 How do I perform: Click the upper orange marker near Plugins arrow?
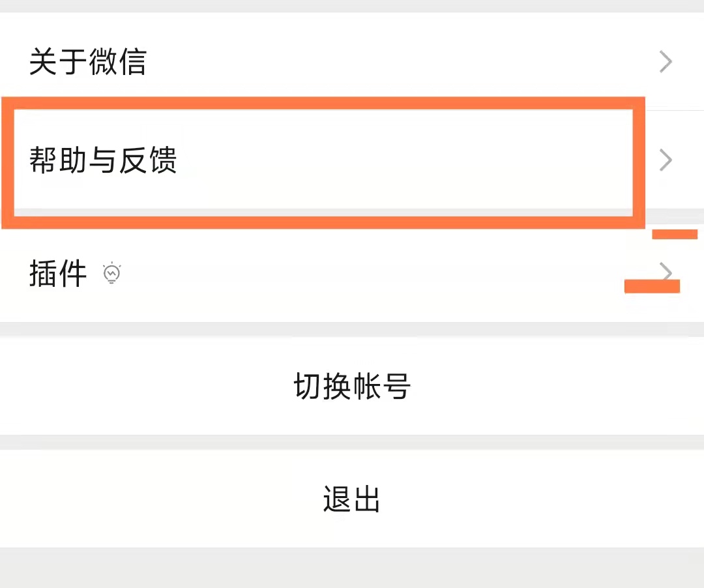673,235
